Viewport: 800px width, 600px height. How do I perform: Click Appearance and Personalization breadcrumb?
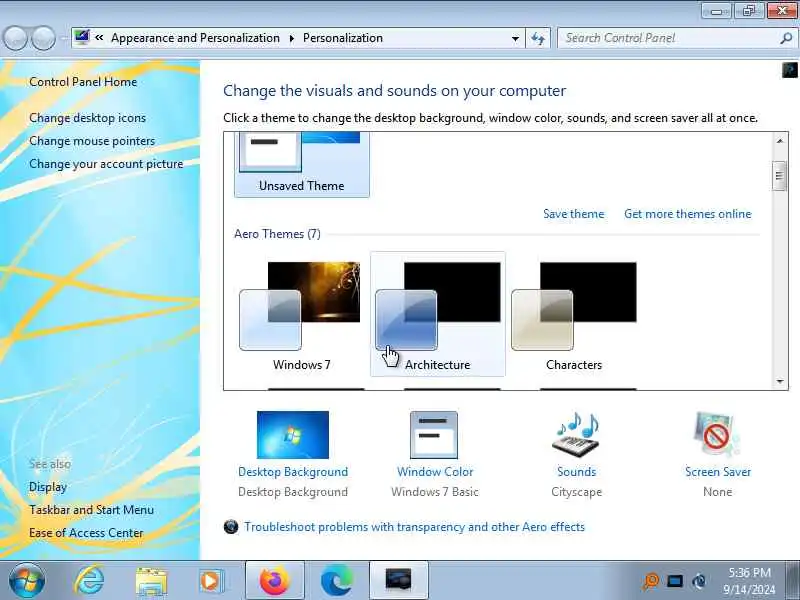pyautogui.click(x=195, y=38)
